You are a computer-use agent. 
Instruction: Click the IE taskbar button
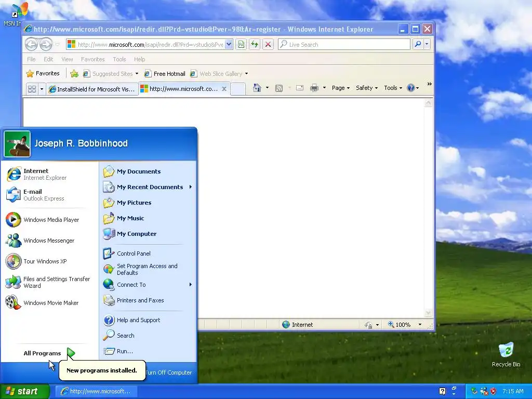coord(96,391)
